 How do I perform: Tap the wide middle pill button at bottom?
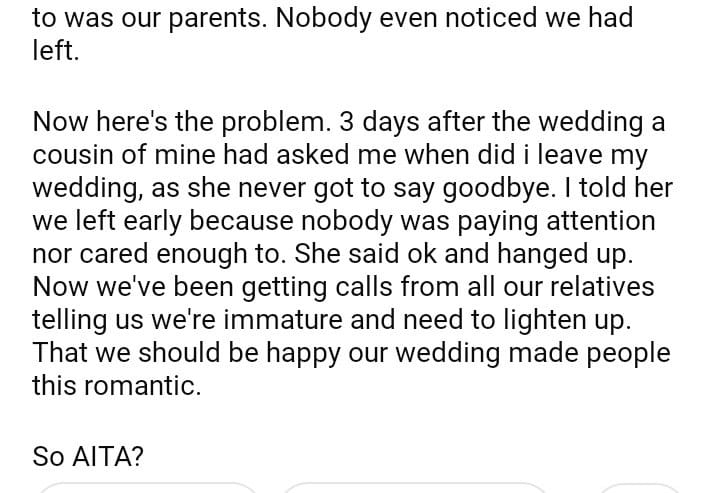tap(414, 487)
